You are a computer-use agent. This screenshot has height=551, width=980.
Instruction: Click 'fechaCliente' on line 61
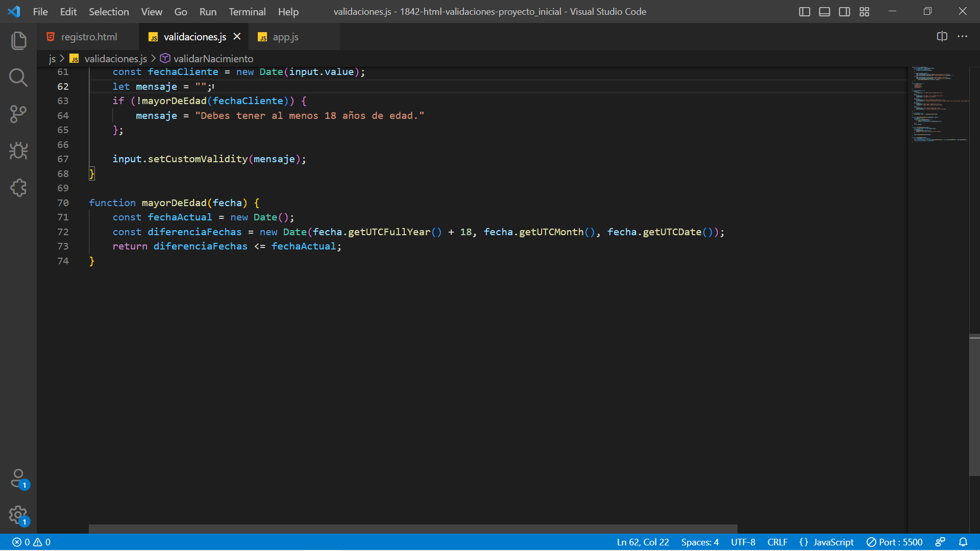(183, 71)
